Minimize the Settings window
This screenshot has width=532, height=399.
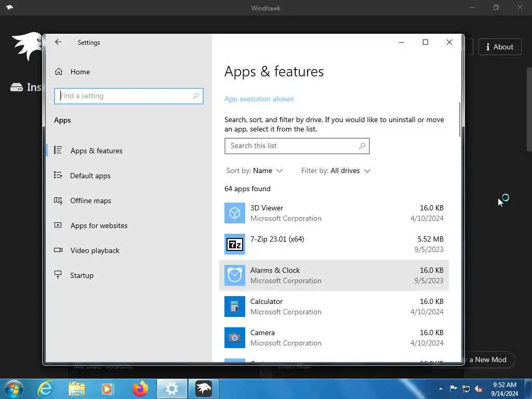tap(402, 42)
